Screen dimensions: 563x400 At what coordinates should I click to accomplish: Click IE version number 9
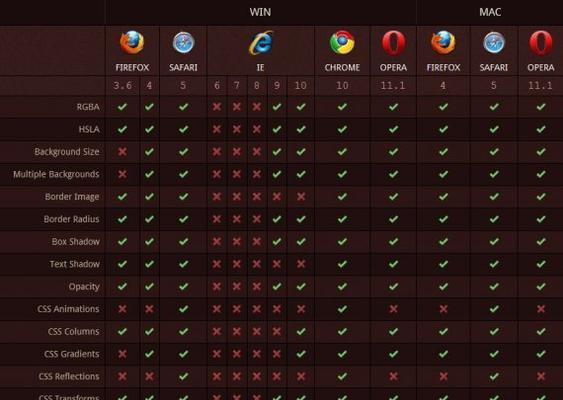[x=276, y=85]
